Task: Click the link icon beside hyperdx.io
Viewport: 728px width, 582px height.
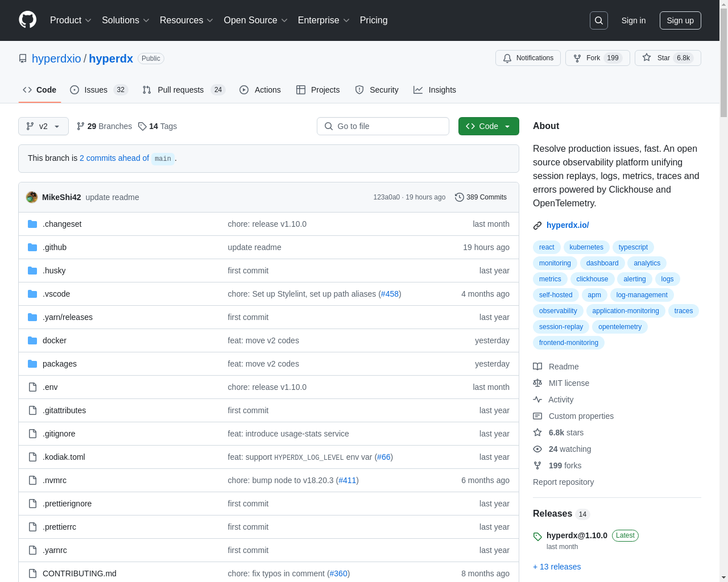Action: click(537, 226)
